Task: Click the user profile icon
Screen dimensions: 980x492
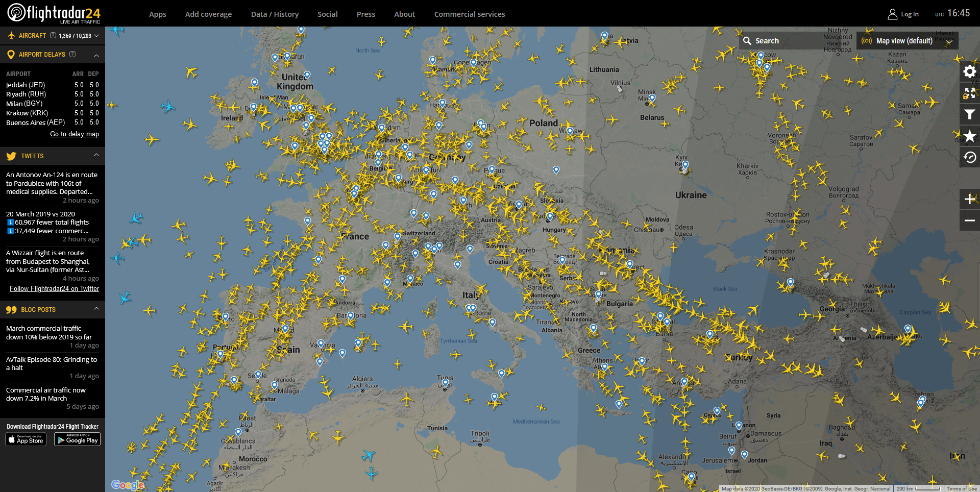Action: pos(892,14)
